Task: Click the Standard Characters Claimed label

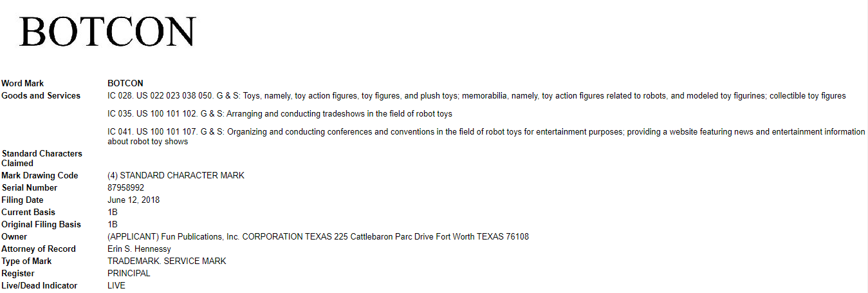Action: 42,158
